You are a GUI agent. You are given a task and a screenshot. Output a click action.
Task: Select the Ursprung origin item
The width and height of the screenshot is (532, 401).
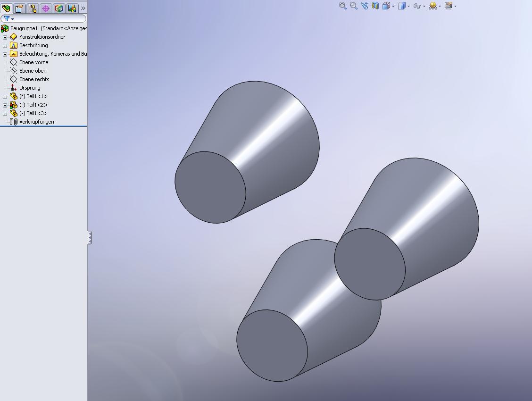coord(30,88)
